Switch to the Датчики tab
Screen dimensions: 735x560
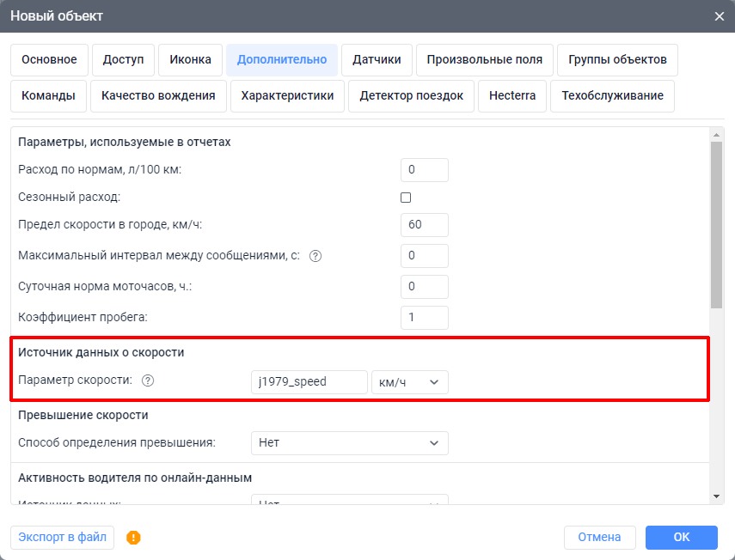pyautogui.click(x=376, y=59)
